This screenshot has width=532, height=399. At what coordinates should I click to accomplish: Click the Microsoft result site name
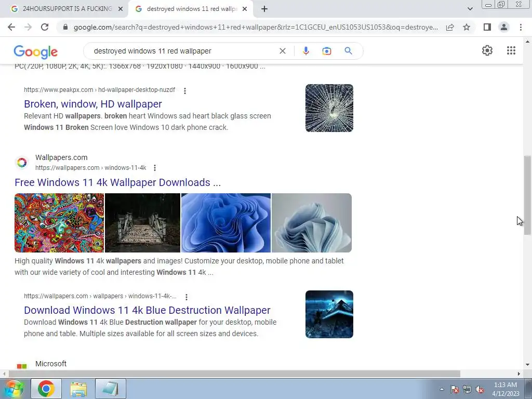click(51, 364)
